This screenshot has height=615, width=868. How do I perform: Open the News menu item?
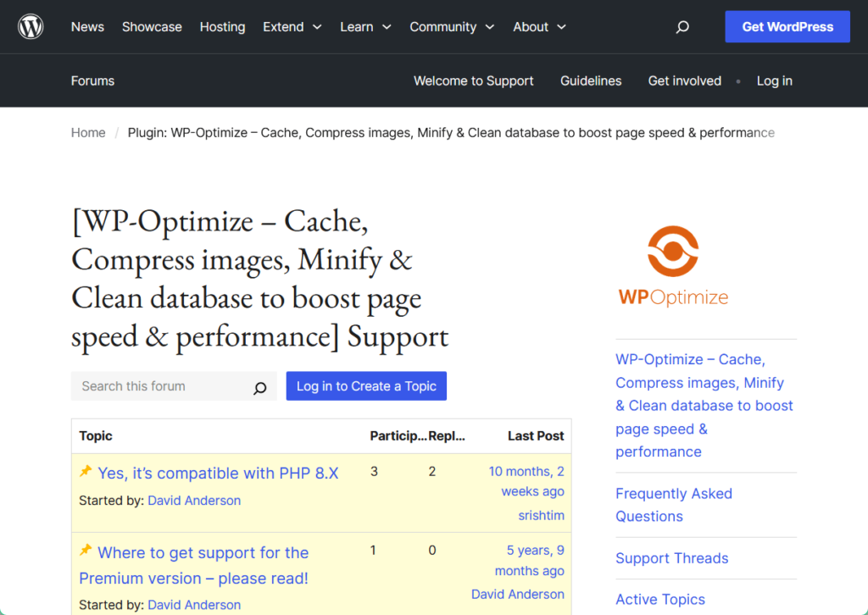coord(87,26)
